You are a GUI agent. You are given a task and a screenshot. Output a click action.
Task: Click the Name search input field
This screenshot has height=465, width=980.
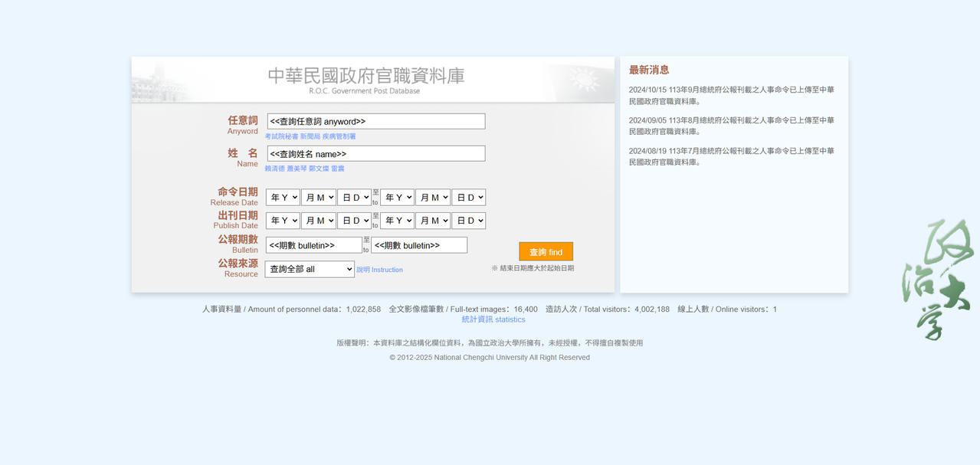point(376,153)
